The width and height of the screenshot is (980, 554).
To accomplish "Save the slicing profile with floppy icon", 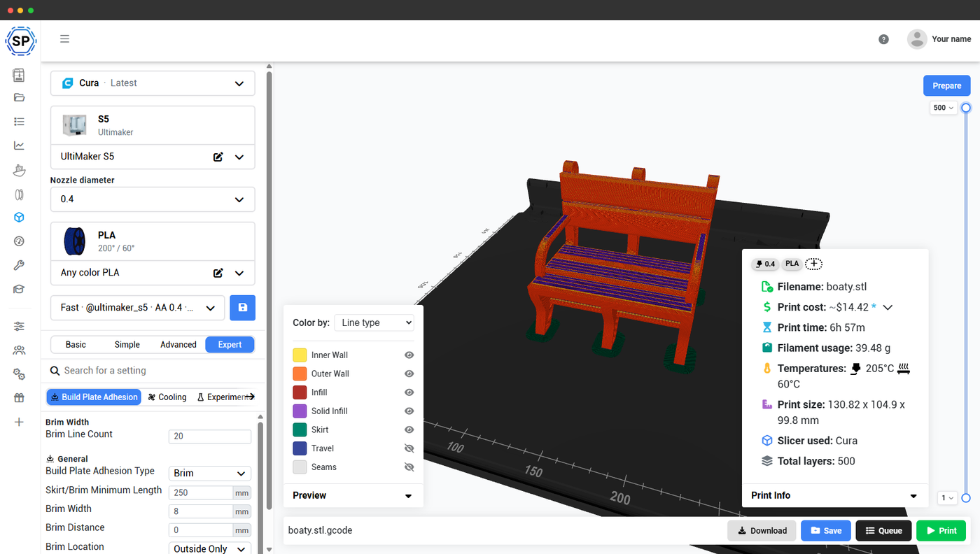I will (242, 308).
